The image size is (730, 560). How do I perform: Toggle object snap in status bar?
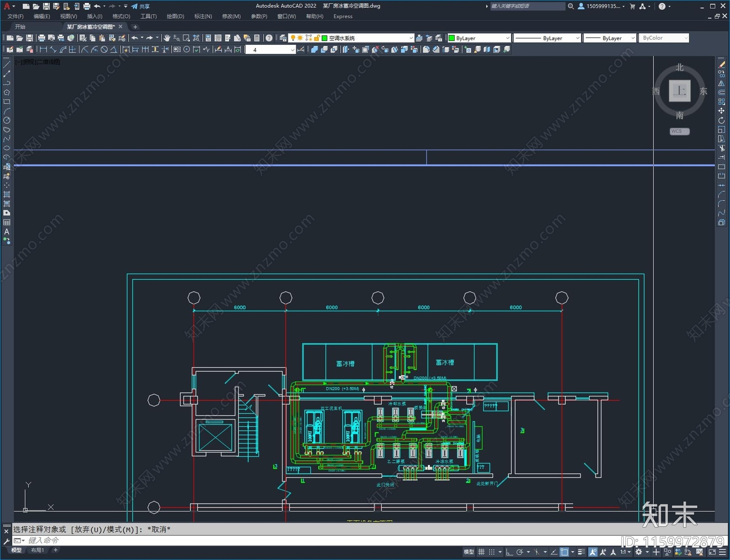click(564, 552)
